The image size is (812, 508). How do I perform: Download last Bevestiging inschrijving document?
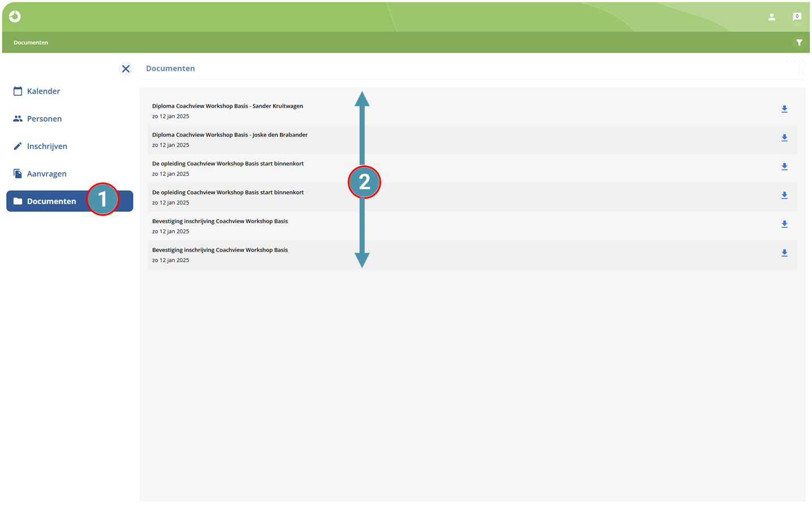pos(784,253)
